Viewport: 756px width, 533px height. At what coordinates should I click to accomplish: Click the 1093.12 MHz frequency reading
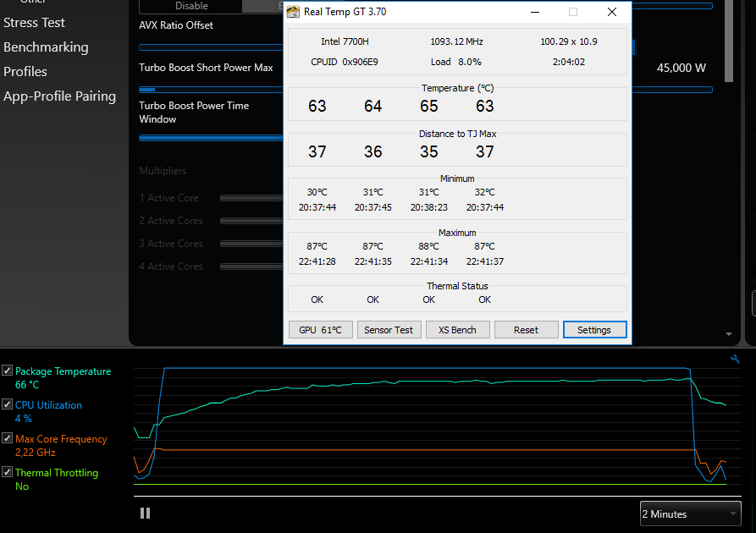point(456,41)
